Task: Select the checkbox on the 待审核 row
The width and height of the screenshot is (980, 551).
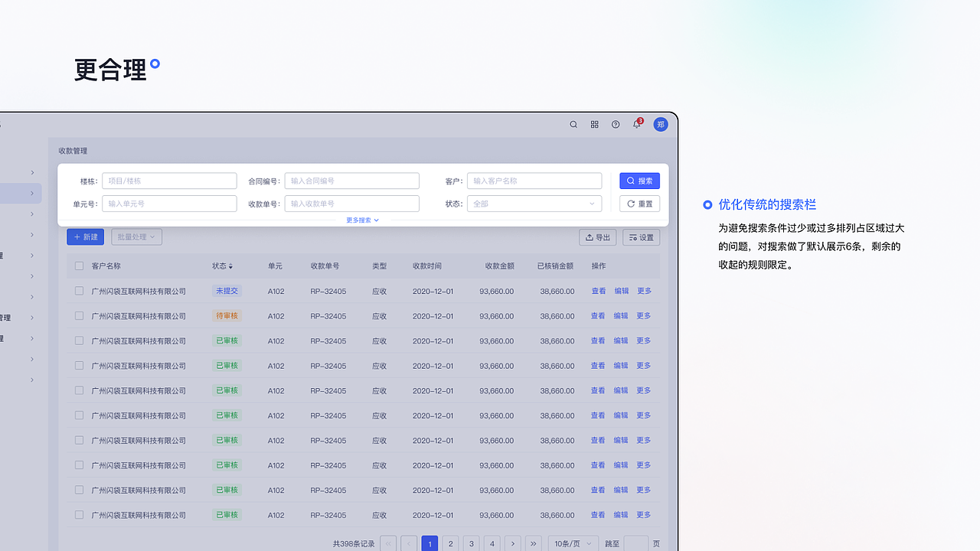Action: (x=79, y=315)
